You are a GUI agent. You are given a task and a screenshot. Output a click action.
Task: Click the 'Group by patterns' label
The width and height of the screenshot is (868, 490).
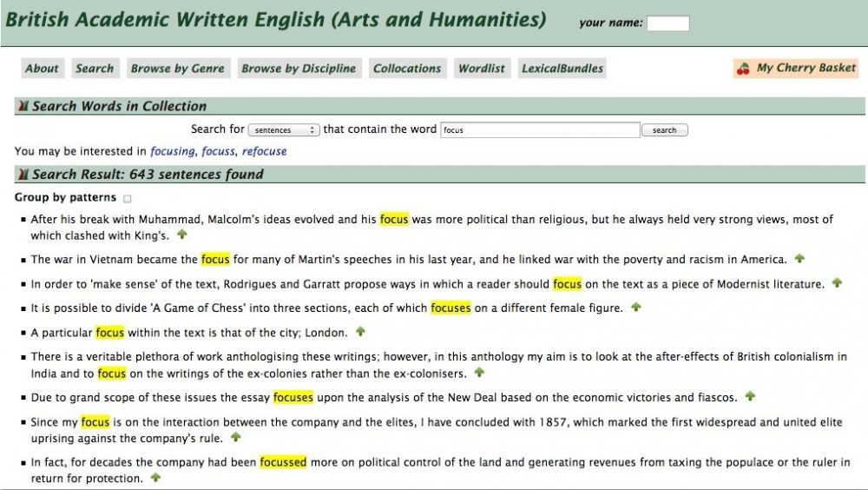pyautogui.click(x=65, y=197)
